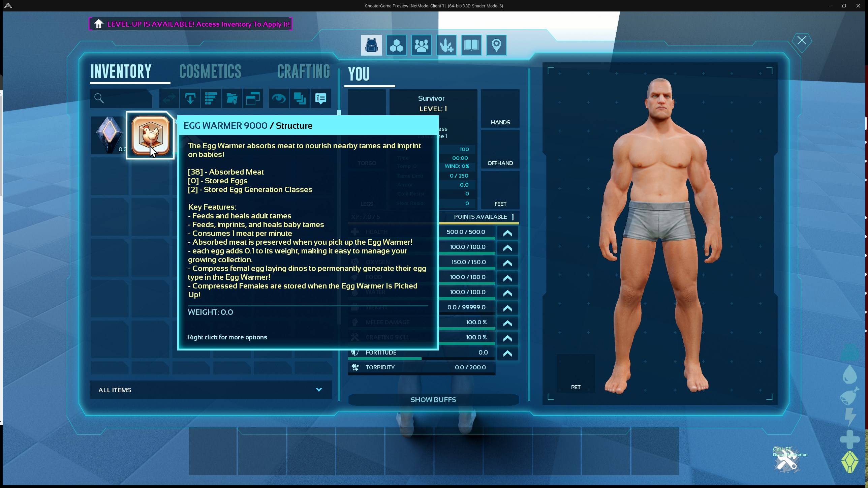Toggle the item tooltip info icon
The height and width of the screenshot is (488, 868).
[x=320, y=98]
